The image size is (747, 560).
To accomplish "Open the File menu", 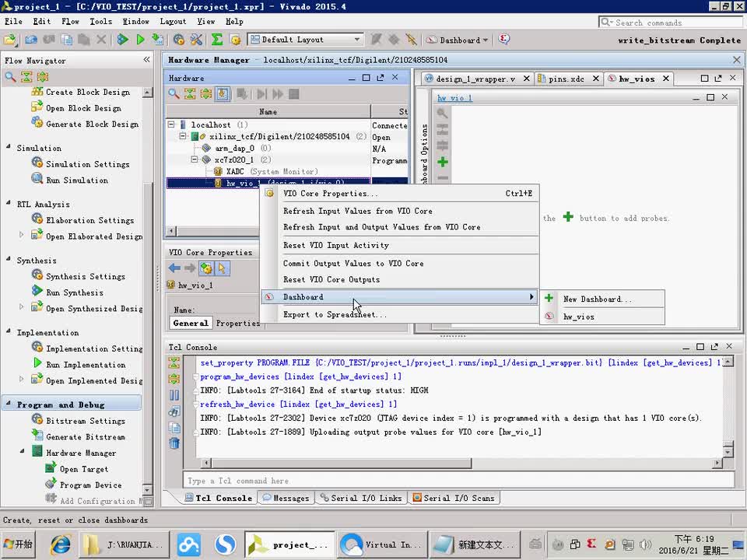I will [13, 22].
